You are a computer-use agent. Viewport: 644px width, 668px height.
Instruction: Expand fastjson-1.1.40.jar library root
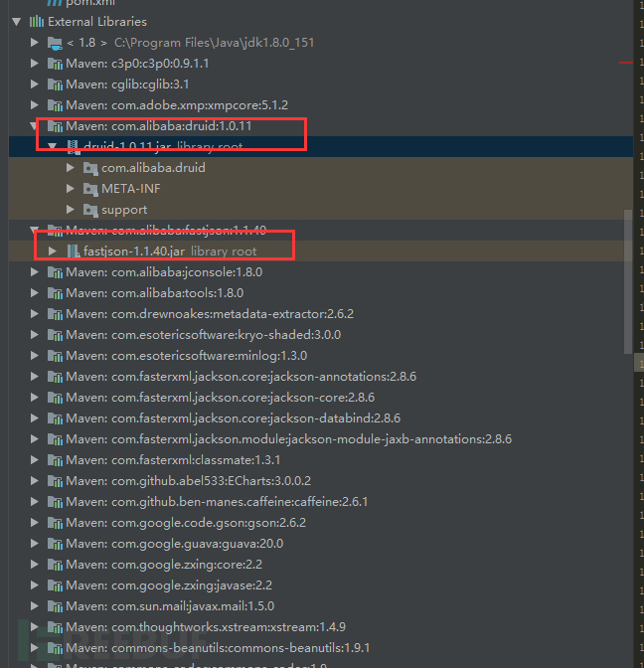[x=53, y=250]
